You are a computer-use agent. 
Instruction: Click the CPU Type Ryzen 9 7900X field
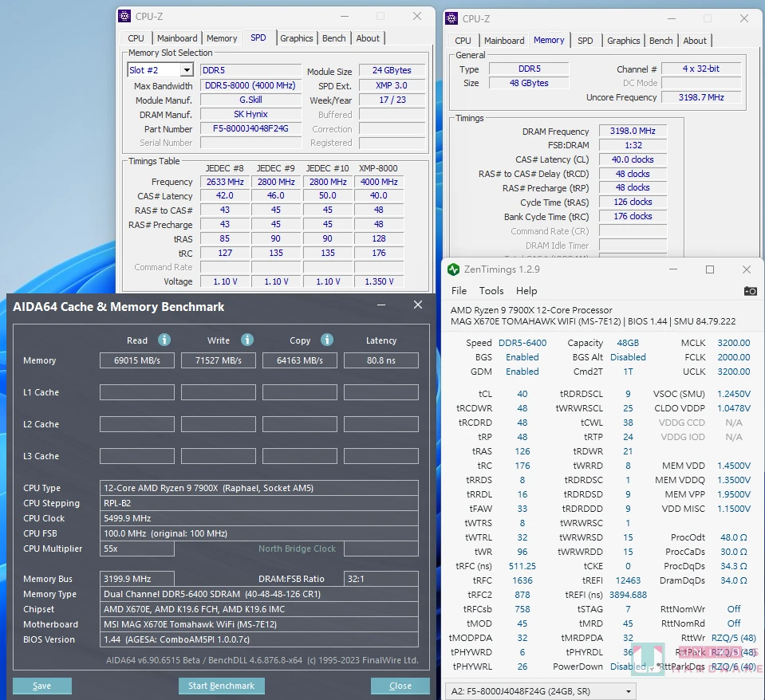point(259,488)
